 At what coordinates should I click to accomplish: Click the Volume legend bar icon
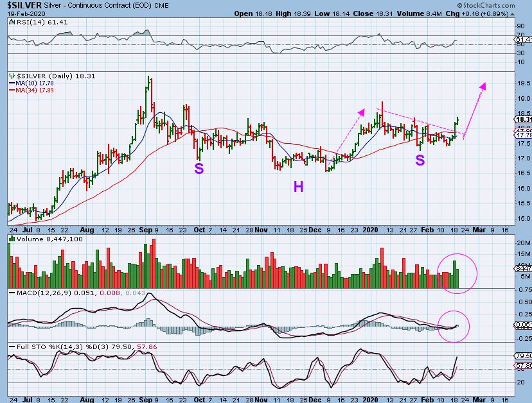pyautogui.click(x=12, y=239)
